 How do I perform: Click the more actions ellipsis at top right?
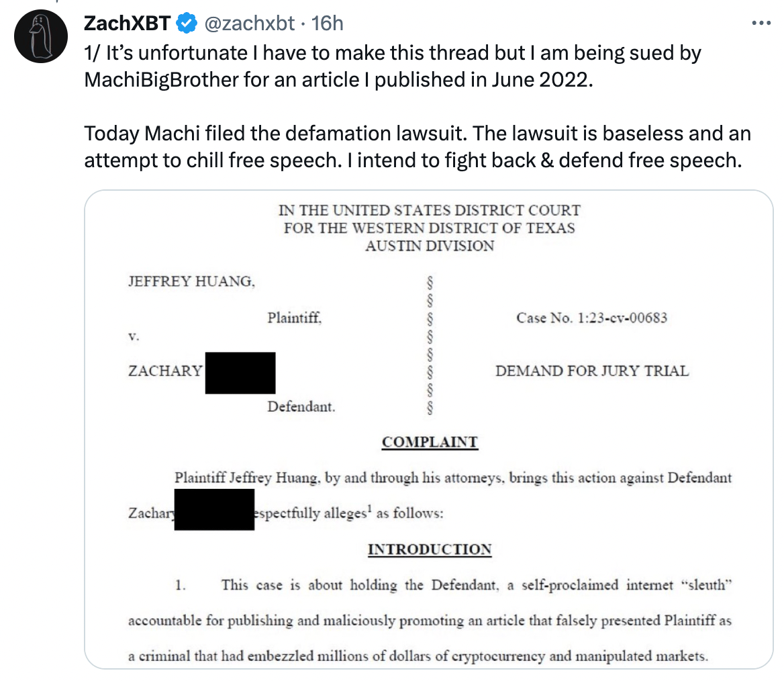coord(761,22)
